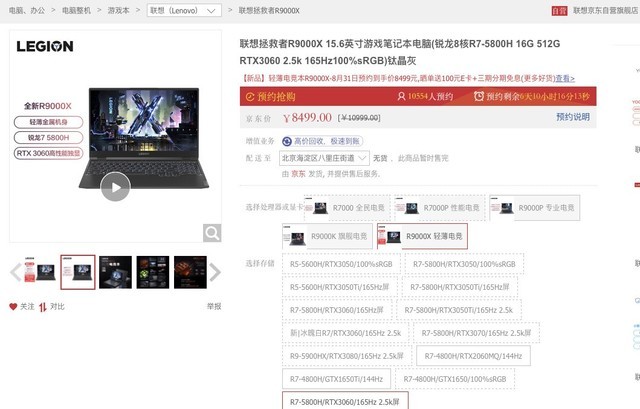Show next product thumbnails arrow
Image resolution: width=640 pixels, height=409 pixels.
click(215, 272)
